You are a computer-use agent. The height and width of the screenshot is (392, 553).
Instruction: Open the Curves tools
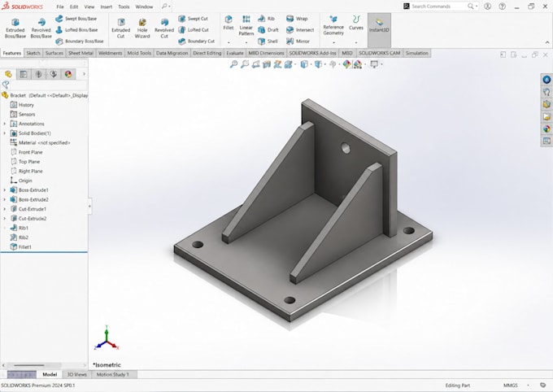tap(356, 23)
